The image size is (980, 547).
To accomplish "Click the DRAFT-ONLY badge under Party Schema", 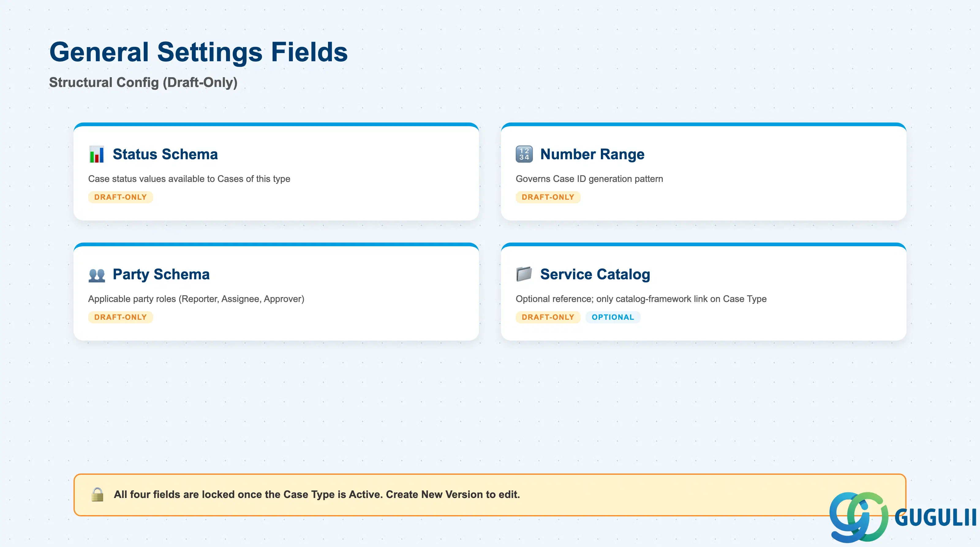I will pos(121,318).
